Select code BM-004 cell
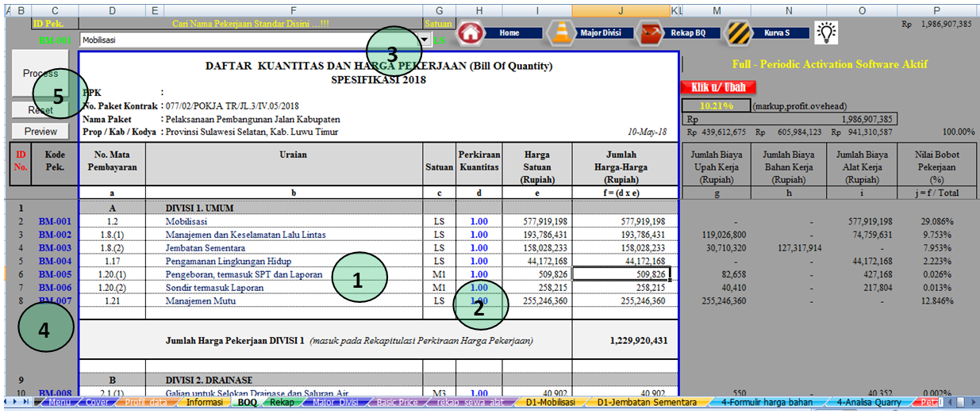The height and width of the screenshot is (413, 980). pyautogui.click(x=55, y=262)
